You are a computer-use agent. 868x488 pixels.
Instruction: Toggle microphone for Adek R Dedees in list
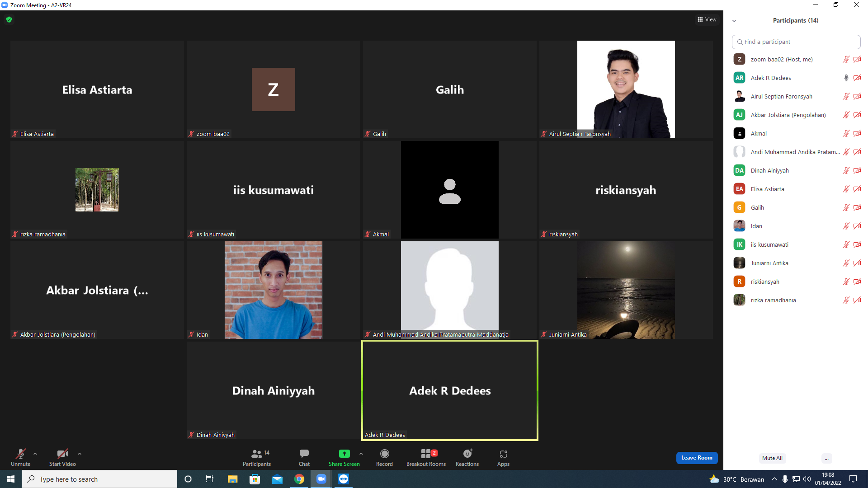tap(846, 78)
